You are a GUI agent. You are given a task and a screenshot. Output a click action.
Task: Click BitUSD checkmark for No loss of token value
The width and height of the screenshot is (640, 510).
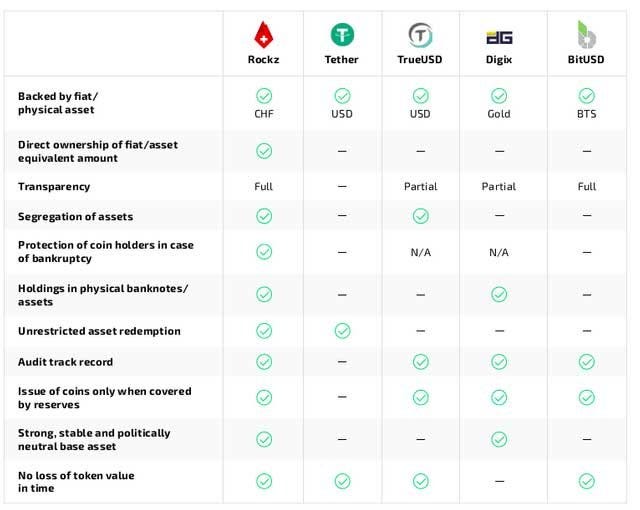pyautogui.click(x=587, y=481)
